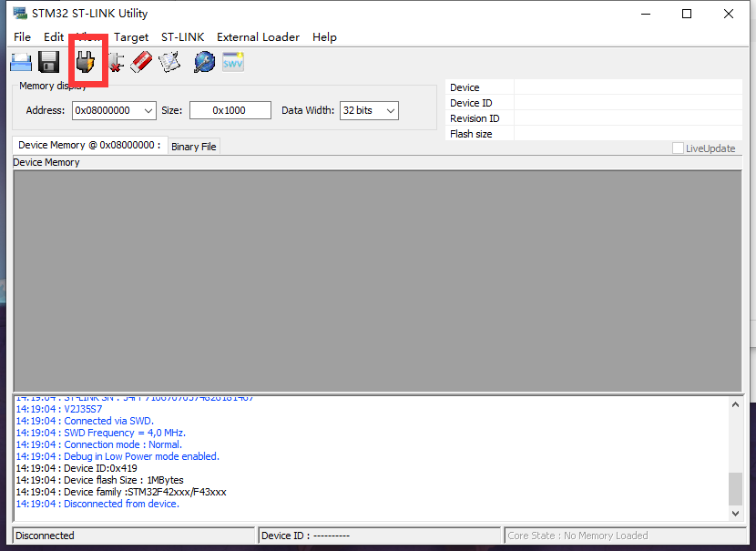This screenshot has height=551, width=756.
Task: Toggle the LiveUpdate checkbox
Action: click(x=678, y=148)
